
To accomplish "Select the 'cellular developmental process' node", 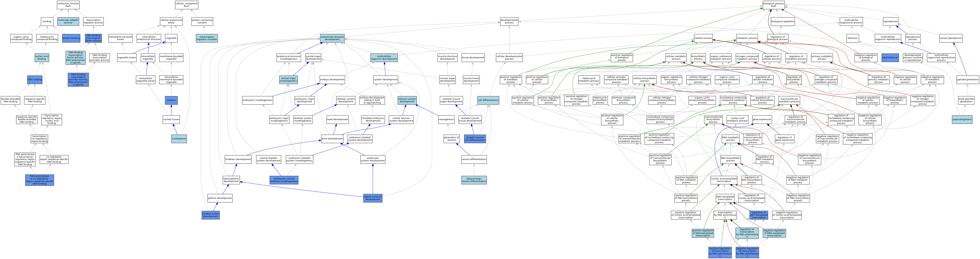I will pos(509,58).
